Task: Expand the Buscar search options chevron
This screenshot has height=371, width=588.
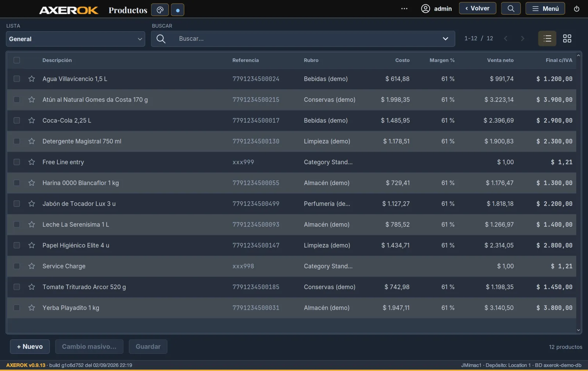Action: 445,39
